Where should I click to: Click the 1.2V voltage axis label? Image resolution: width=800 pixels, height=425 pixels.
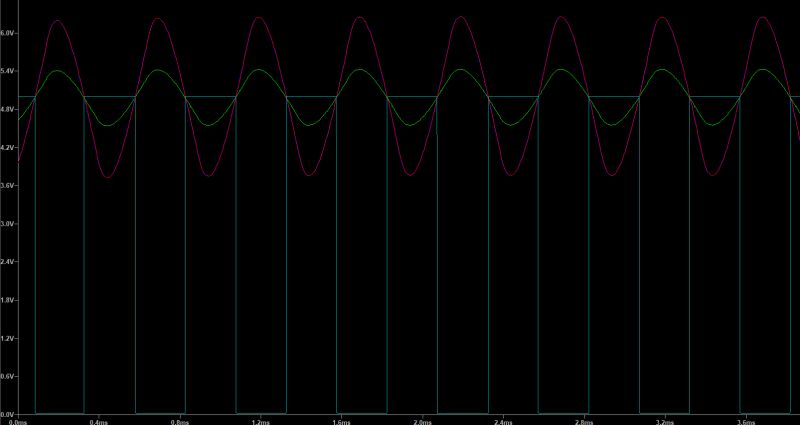point(8,339)
